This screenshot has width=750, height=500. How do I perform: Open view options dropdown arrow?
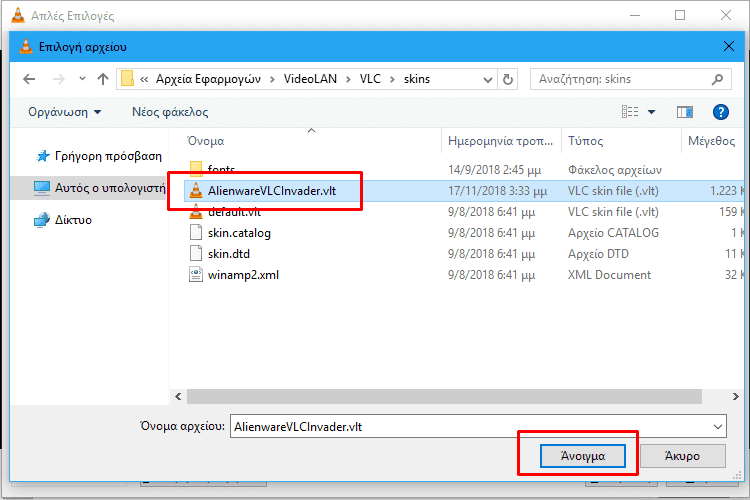point(651,112)
